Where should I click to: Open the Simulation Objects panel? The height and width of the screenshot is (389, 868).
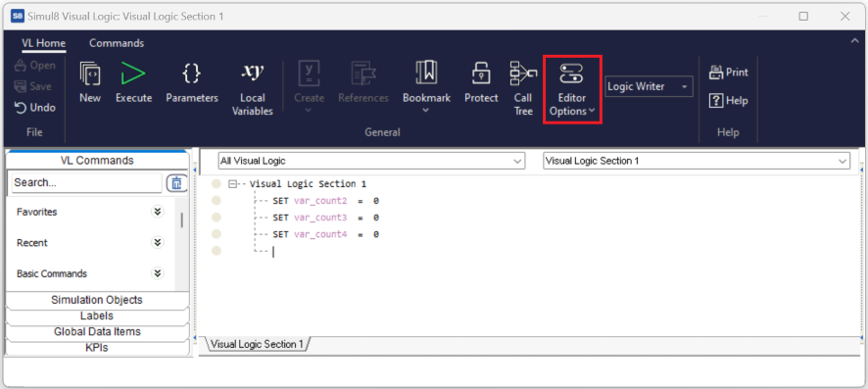click(x=97, y=300)
